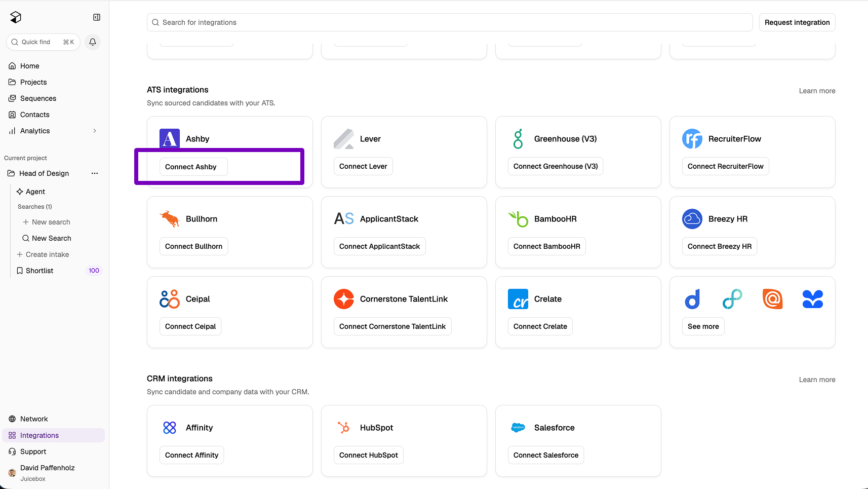Click the Shortlist 100 count badge
Screen dimensions: 868x489
(x=94, y=271)
